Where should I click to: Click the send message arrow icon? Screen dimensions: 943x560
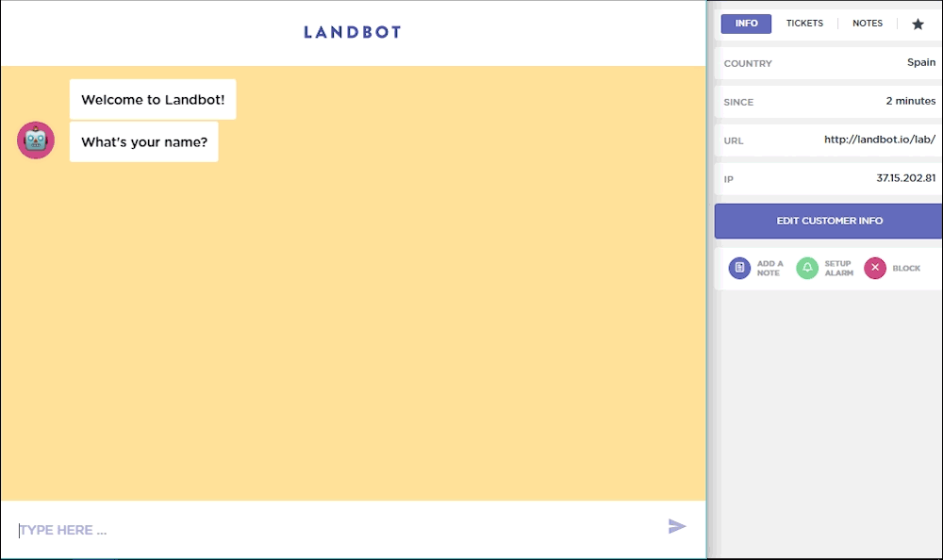pyautogui.click(x=677, y=526)
